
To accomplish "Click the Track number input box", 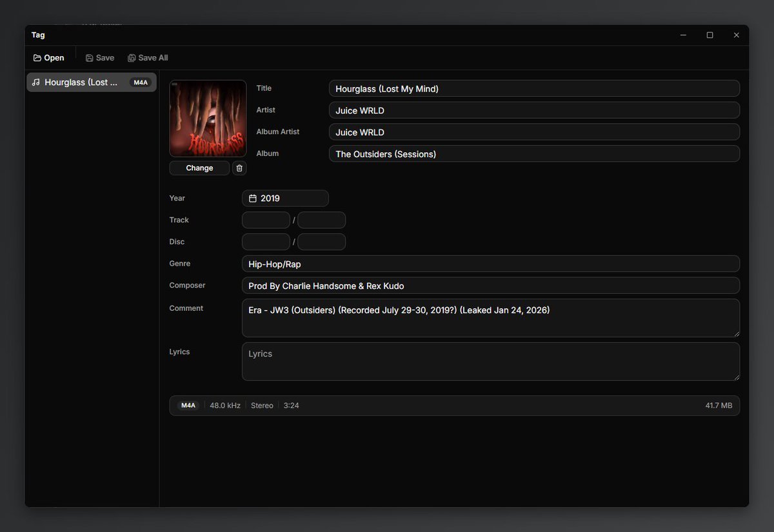I will tap(266, 221).
